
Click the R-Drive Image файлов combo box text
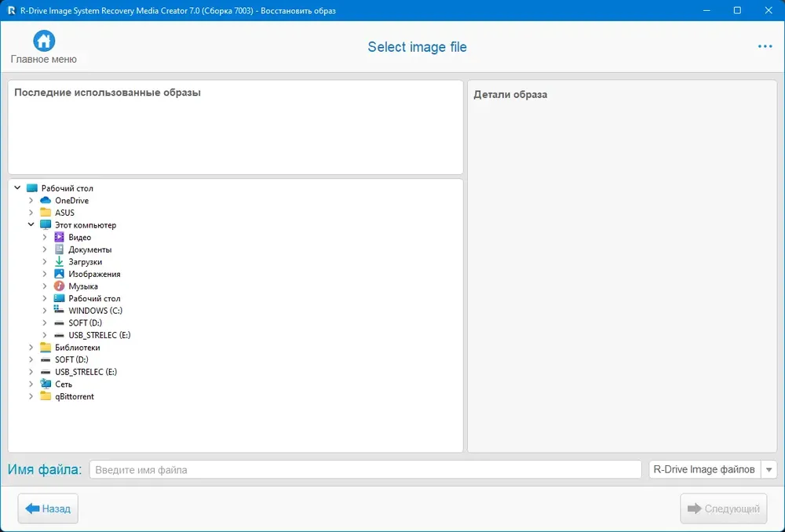pos(704,469)
